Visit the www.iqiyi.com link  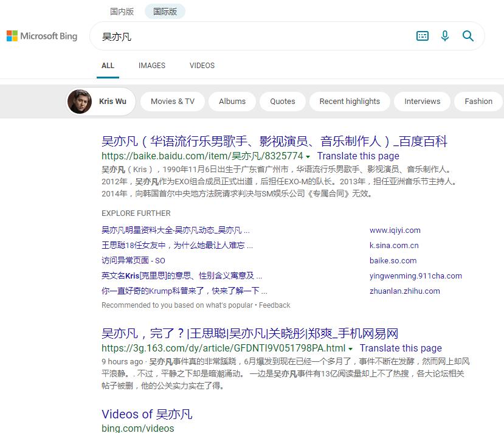pos(395,230)
